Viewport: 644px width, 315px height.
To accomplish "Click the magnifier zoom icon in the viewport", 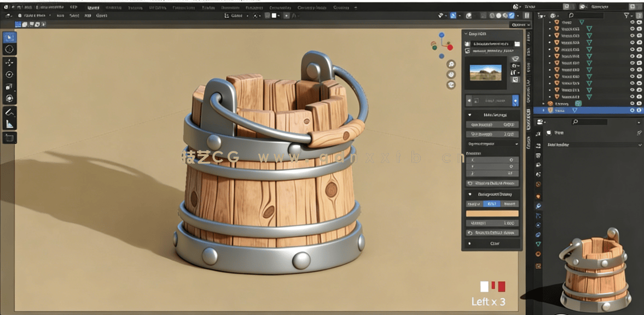I will [450, 64].
